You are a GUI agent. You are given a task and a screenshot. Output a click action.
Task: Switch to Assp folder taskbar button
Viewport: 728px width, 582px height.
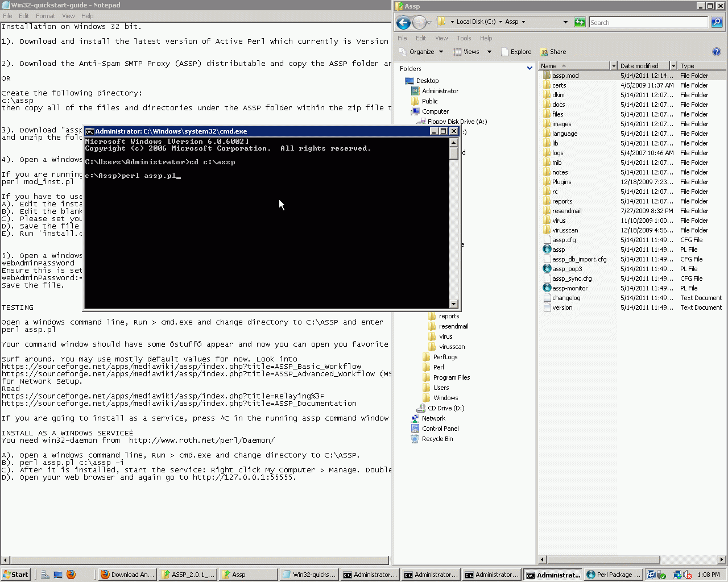click(248, 575)
